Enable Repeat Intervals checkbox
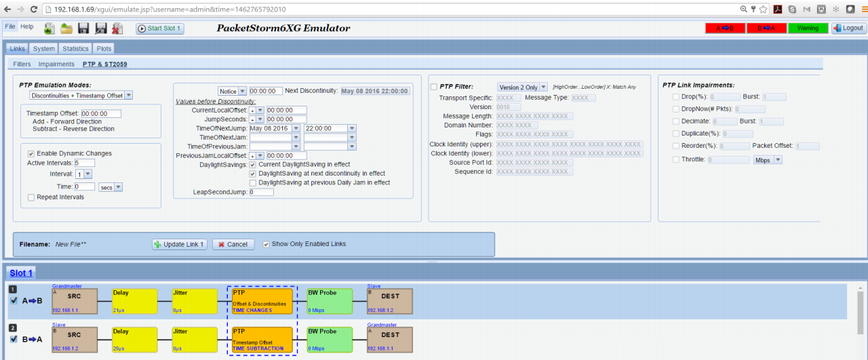 pos(31,197)
